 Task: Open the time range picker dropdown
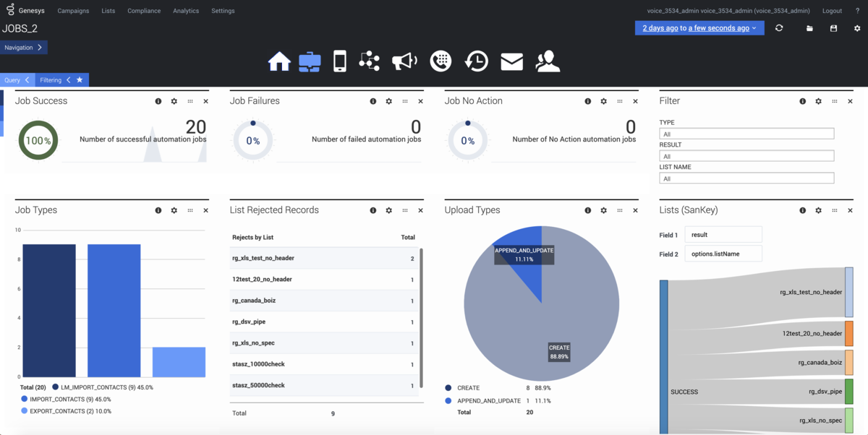(699, 28)
